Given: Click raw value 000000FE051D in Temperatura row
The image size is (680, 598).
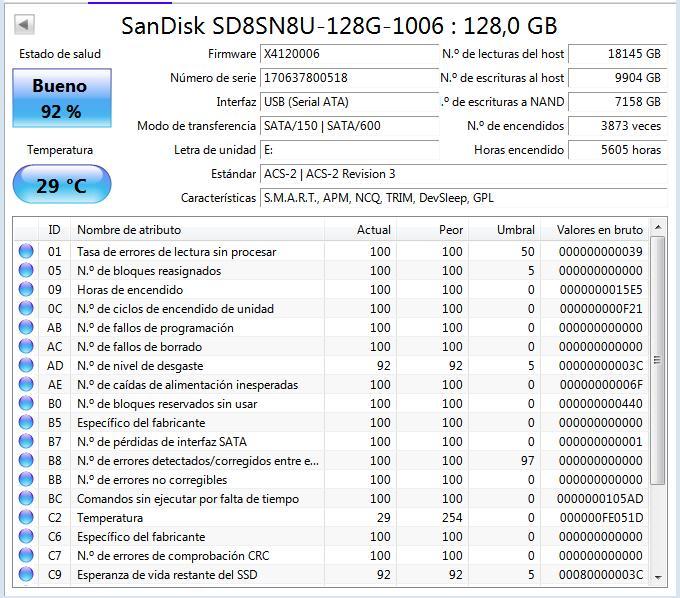Looking at the screenshot, I should tap(601, 518).
